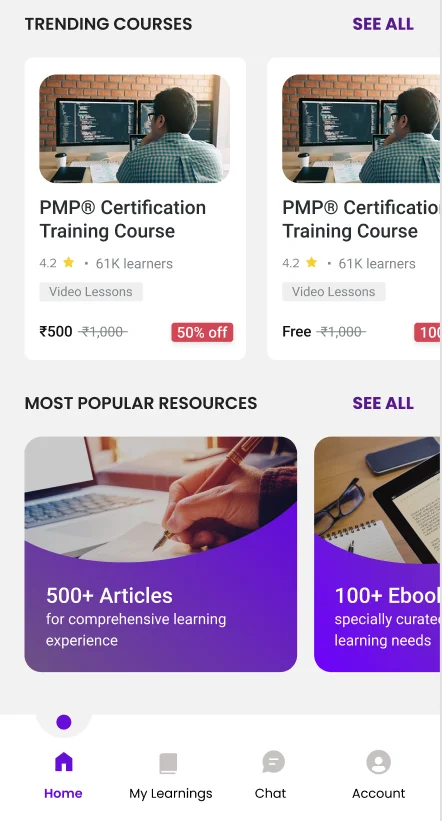Tap Video Lessons tag on Free course
Screen dimensions: 442x821
click(334, 292)
